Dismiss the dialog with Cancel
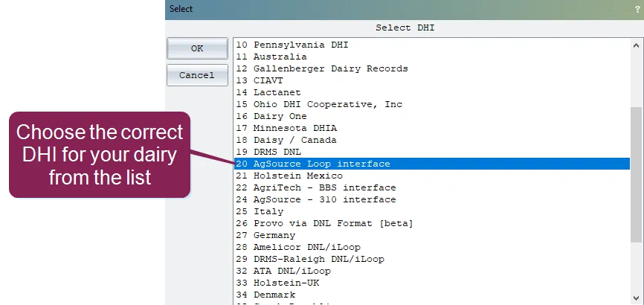 [x=197, y=75]
